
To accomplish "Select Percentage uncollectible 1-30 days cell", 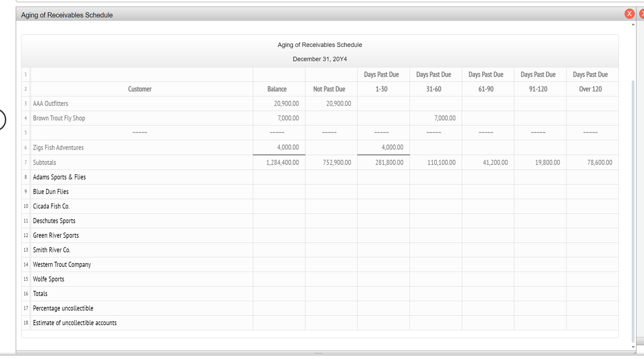I will pyautogui.click(x=383, y=308).
